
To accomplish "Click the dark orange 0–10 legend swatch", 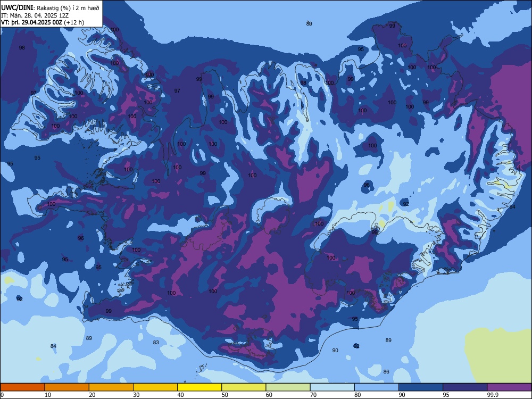I will [22, 387].
